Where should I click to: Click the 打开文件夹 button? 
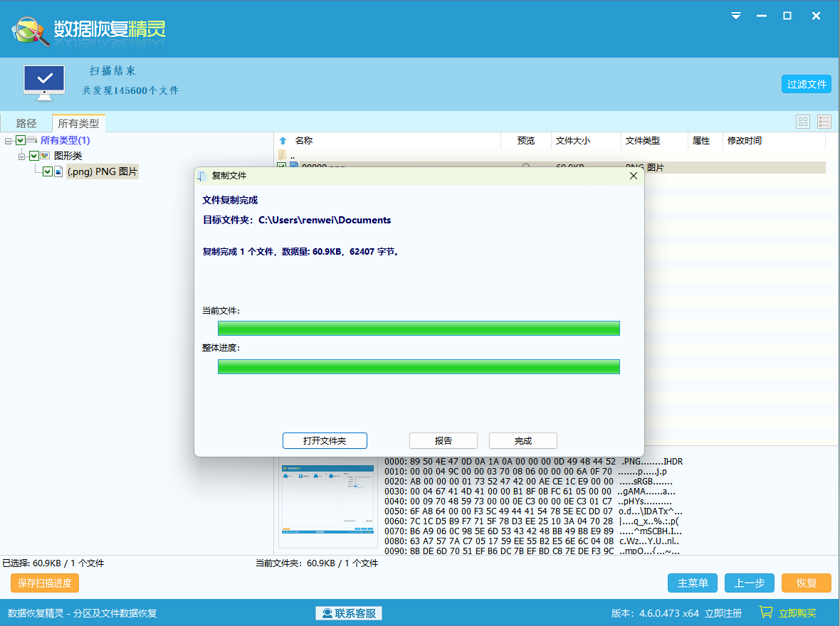pyautogui.click(x=325, y=440)
